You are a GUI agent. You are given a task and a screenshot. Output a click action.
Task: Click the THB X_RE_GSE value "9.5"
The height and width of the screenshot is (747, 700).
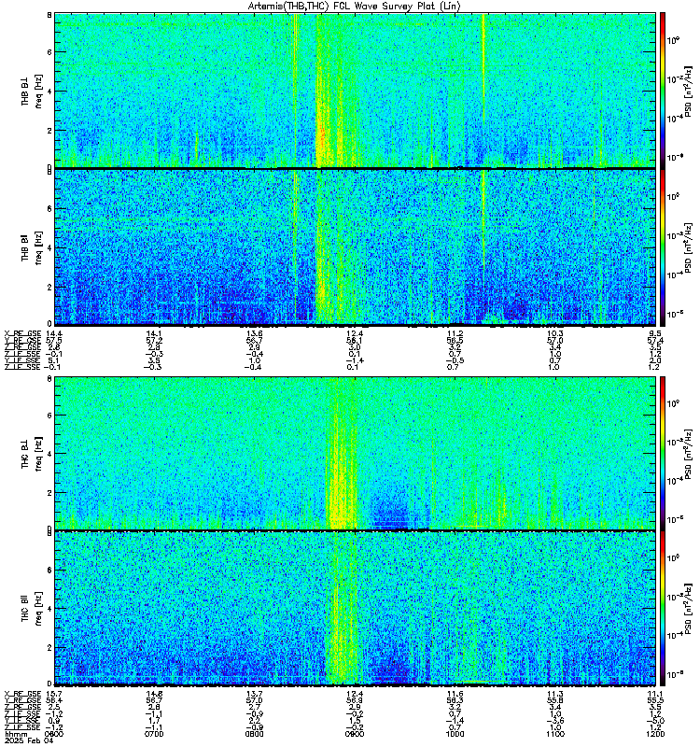[655, 333]
